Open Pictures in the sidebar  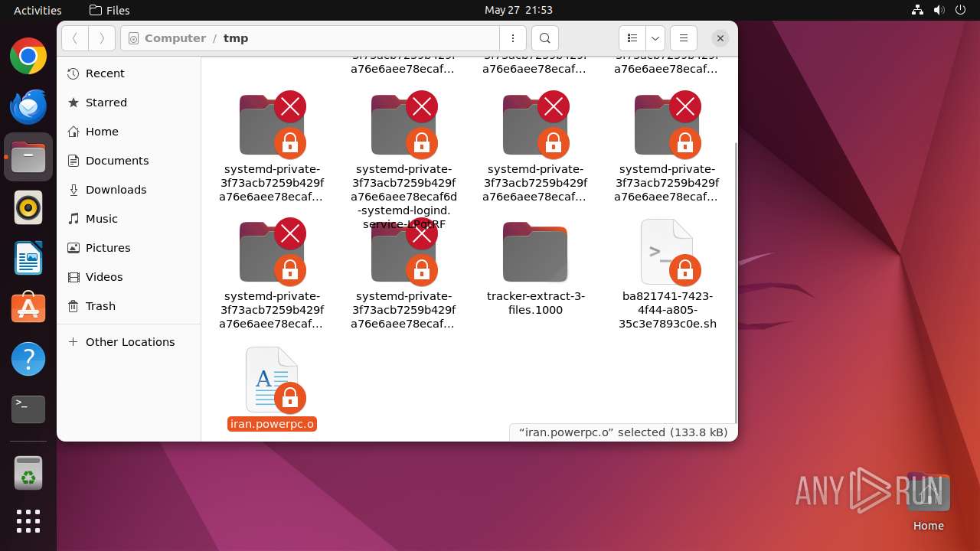coord(129,248)
